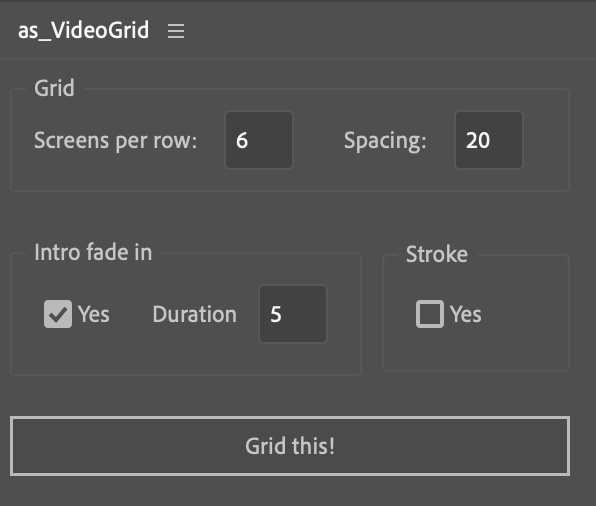
Task: Click the Grid group heading
Action: tap(54, 88)
